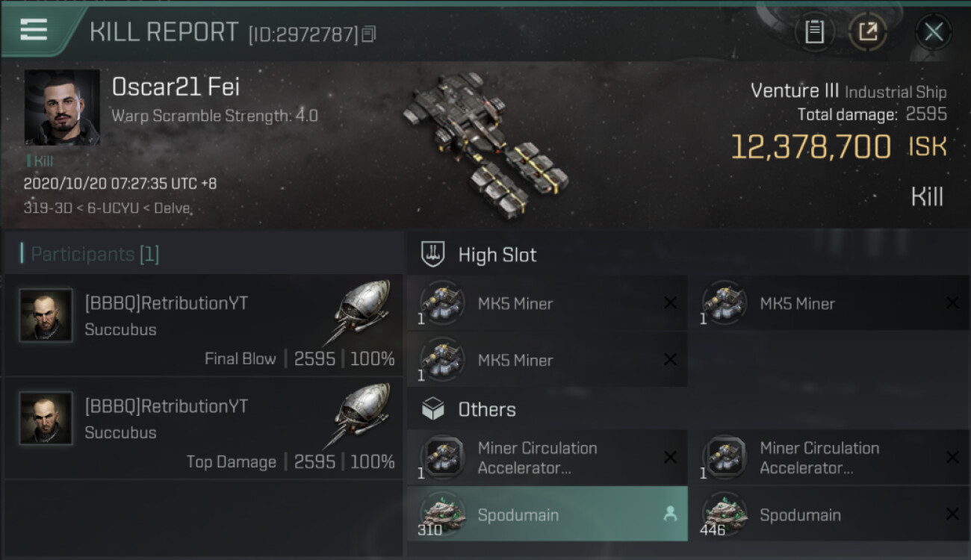Select the highlighted Spodumain 310 item

[518, 514]
